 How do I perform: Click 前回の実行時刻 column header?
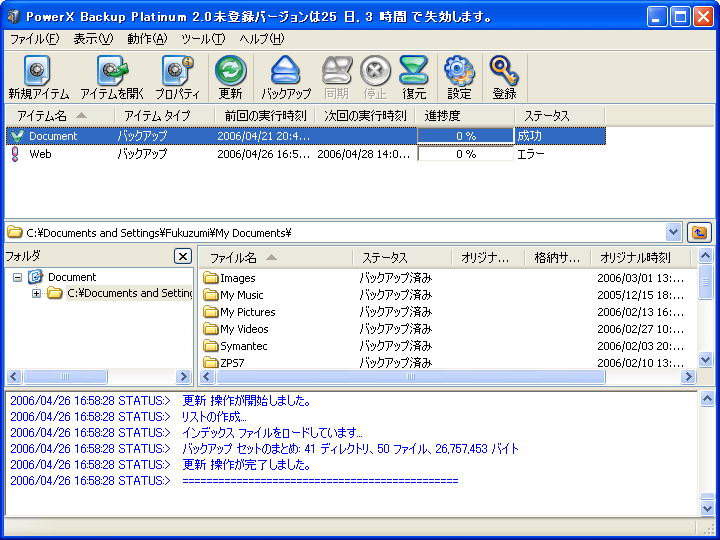pyautogui.click(x=264, y=116)
